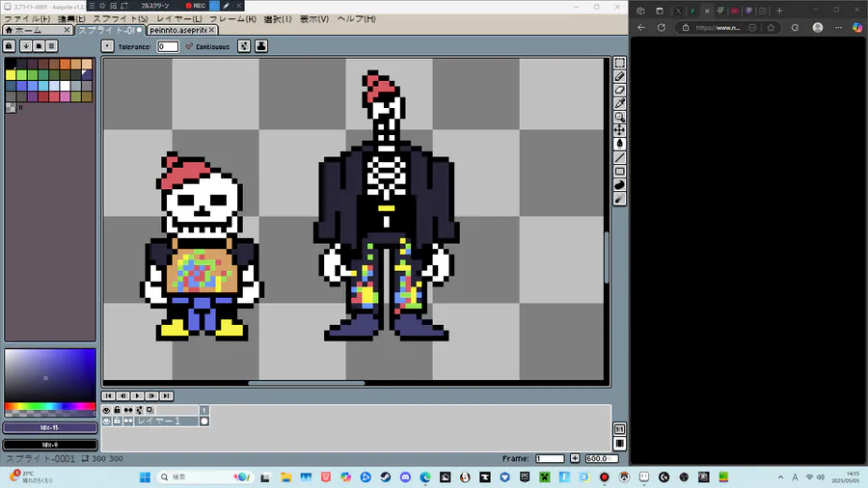Go to first frame playback button
The height and width of the screenshot is (488, 868).
pos(108,395)
